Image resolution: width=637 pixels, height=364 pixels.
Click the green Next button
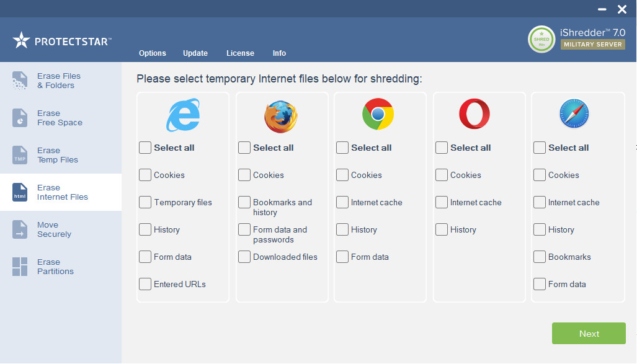589,334
